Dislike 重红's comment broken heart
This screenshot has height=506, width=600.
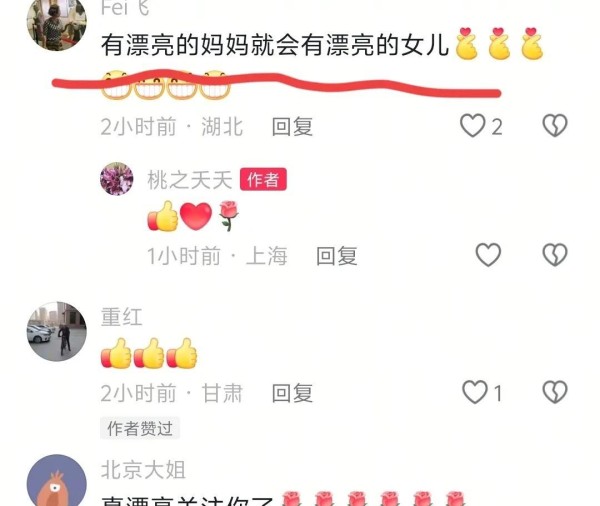pos(555,392)
